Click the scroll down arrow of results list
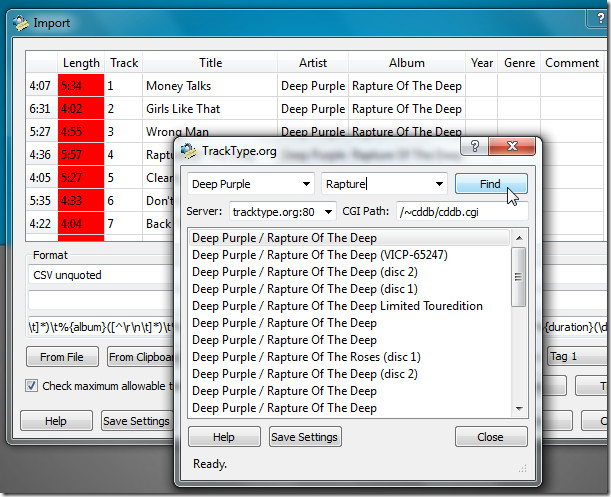The height and width of the screenshot is (497, 611). coord(519,409)
